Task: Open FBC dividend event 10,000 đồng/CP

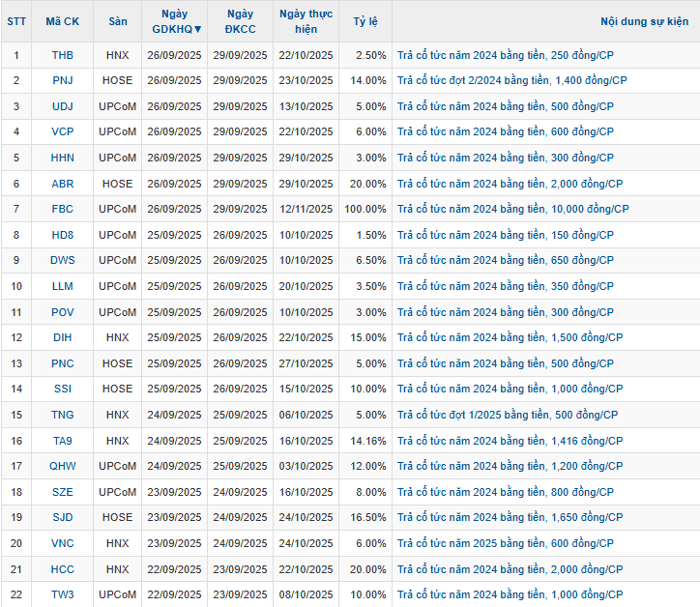Action: tap(512, 209)
